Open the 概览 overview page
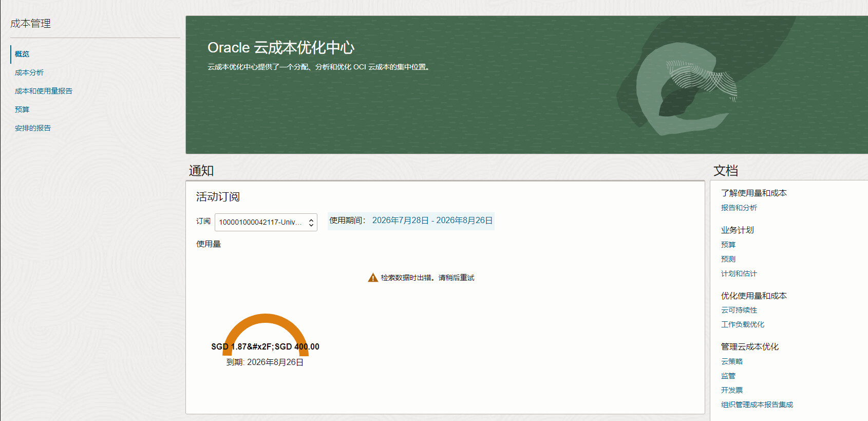The image size is (868, 421). pyautogui.click(x=22, y=54)
